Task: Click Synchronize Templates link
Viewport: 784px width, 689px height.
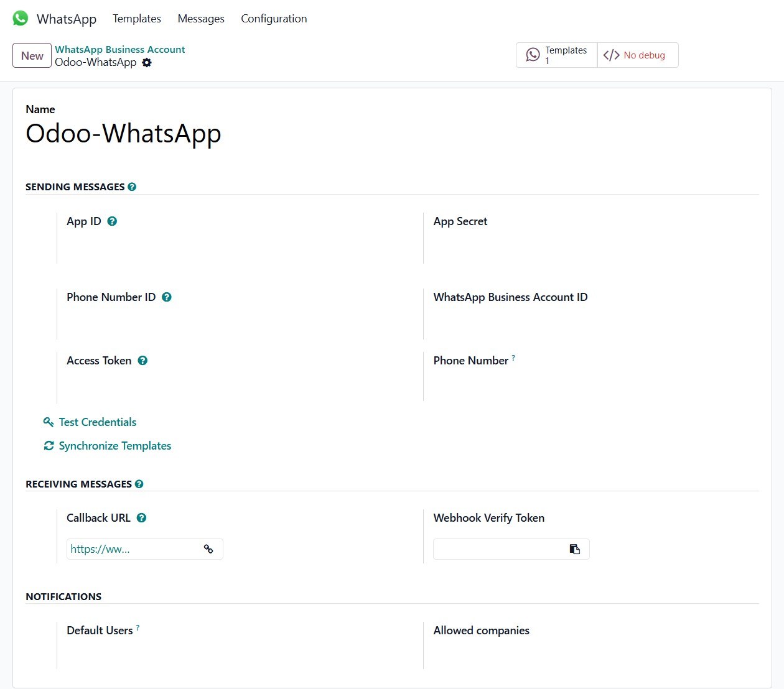Action: [114, 446]
